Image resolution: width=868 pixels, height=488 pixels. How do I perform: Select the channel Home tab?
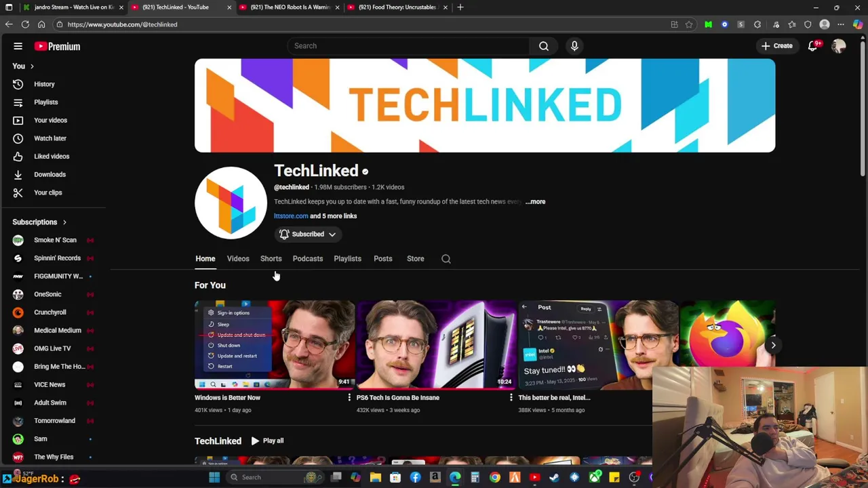(x=205, y=259)
